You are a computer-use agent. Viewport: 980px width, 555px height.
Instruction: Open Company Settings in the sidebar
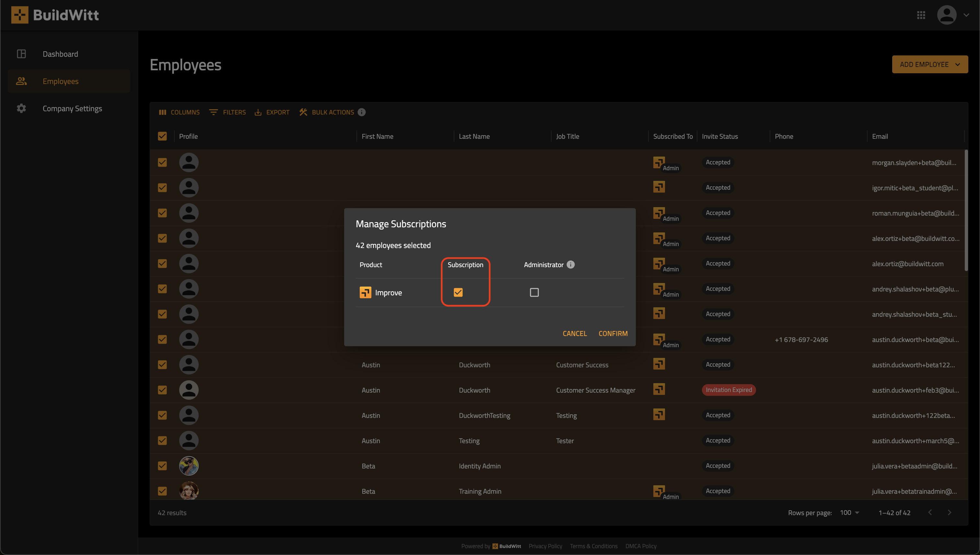tap(69, 108)
